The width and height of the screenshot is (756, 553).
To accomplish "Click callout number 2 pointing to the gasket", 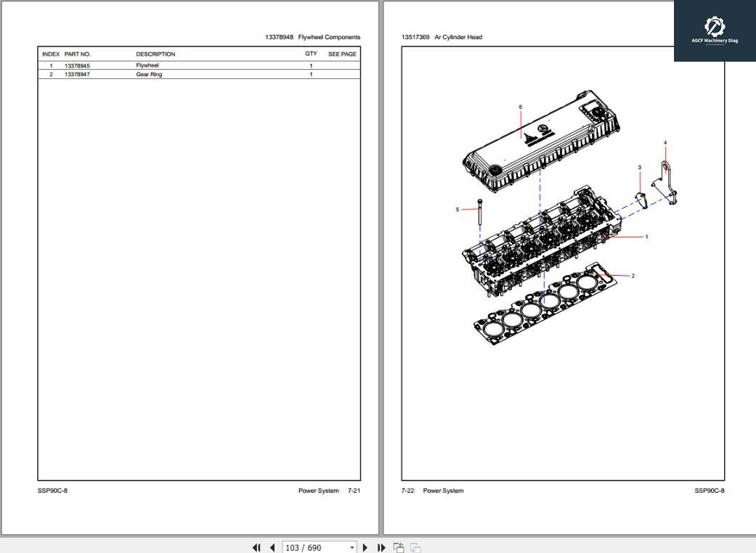I will pos(633,275).
